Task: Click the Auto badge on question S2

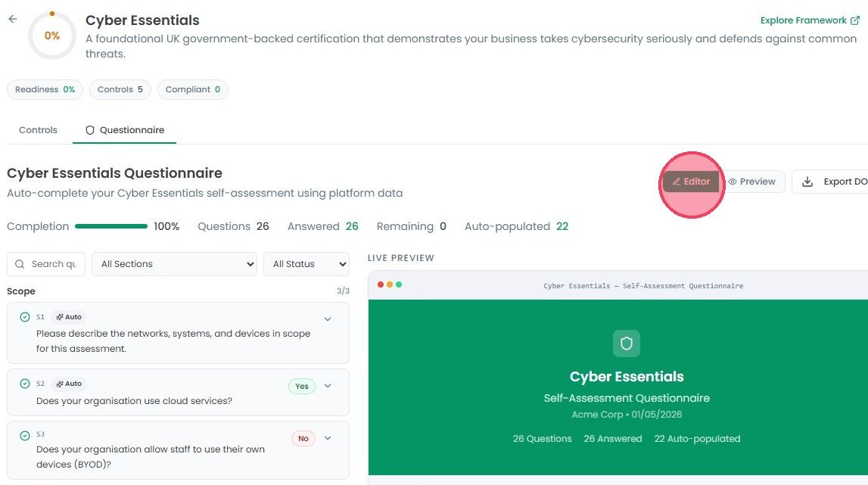Action: tap(69, 384)
